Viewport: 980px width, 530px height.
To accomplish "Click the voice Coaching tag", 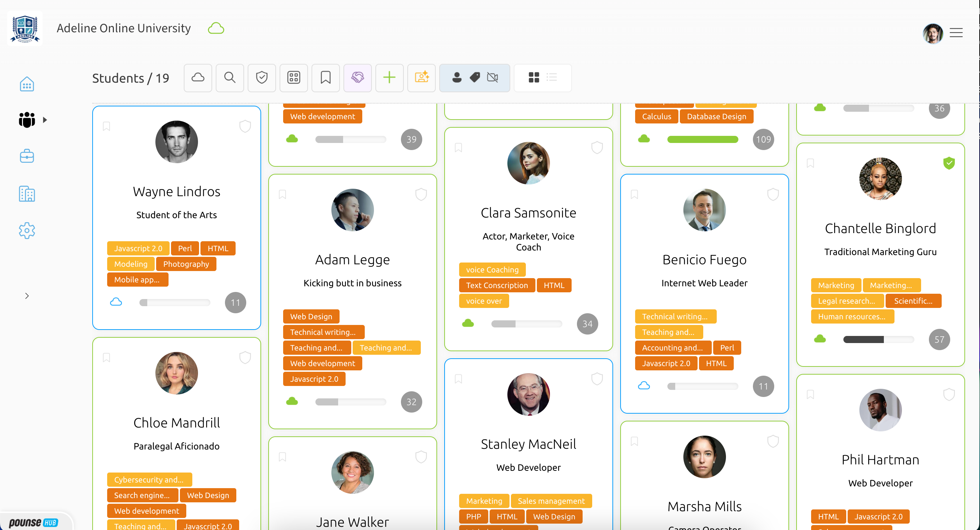I will point(492,269).
